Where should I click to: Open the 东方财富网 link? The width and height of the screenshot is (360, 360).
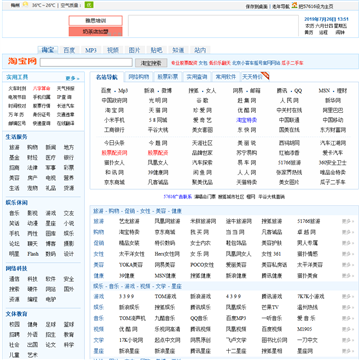[333, 130]
